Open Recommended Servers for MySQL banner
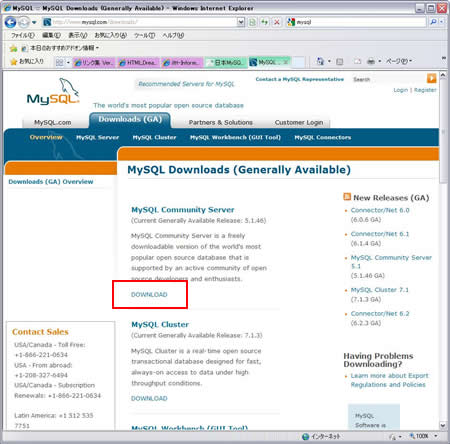The height and width of the screenshot is (444, 450). pos(186,84)
